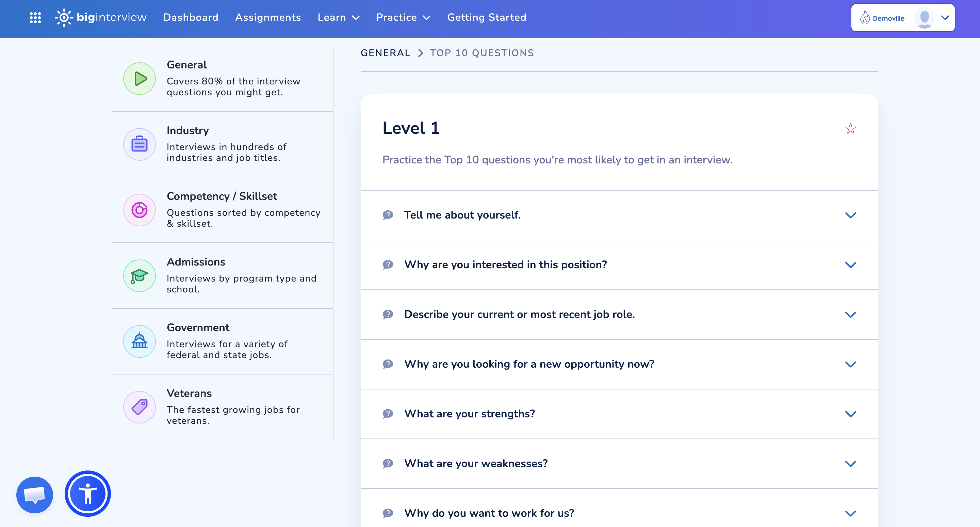Expand the Tell me about yourself question

(x=851, y=214)
